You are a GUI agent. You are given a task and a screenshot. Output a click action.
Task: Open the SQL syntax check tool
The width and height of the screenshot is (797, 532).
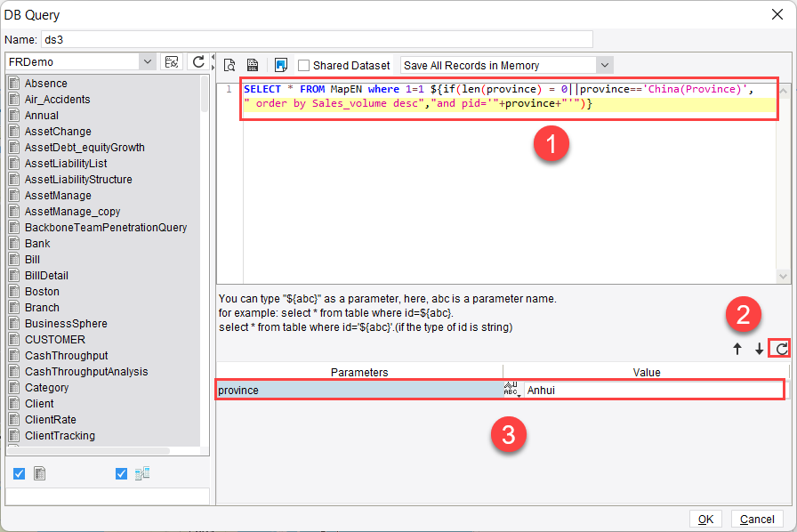pos(254,65)
